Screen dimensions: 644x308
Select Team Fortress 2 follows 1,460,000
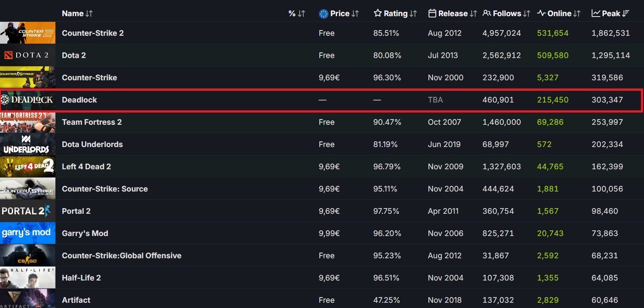click(x=502, y=122)
